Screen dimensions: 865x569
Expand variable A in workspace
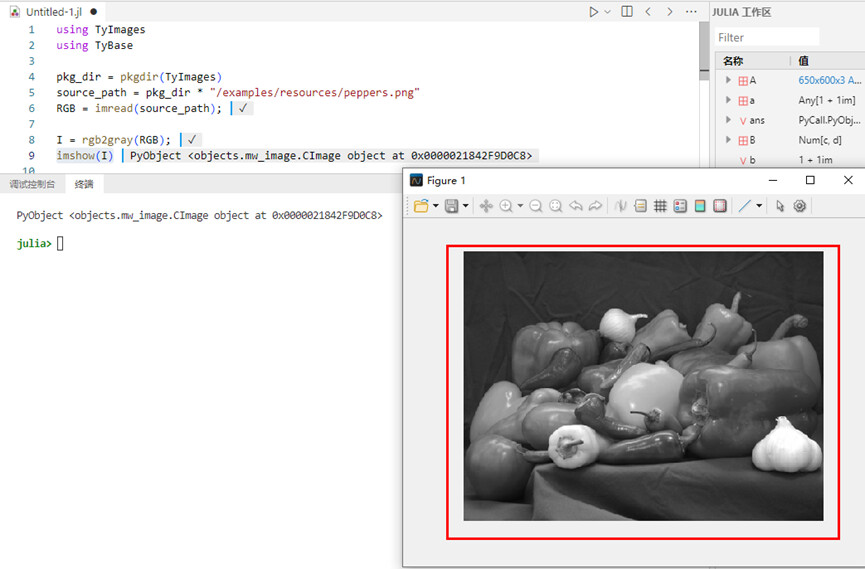click(x=728, y=80)
